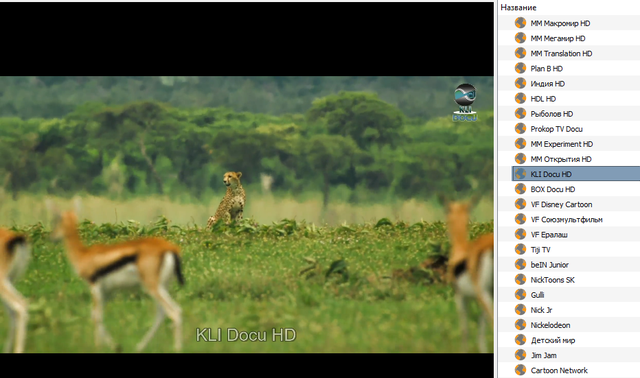Select channel name beIN Junior

coord(549,265)
